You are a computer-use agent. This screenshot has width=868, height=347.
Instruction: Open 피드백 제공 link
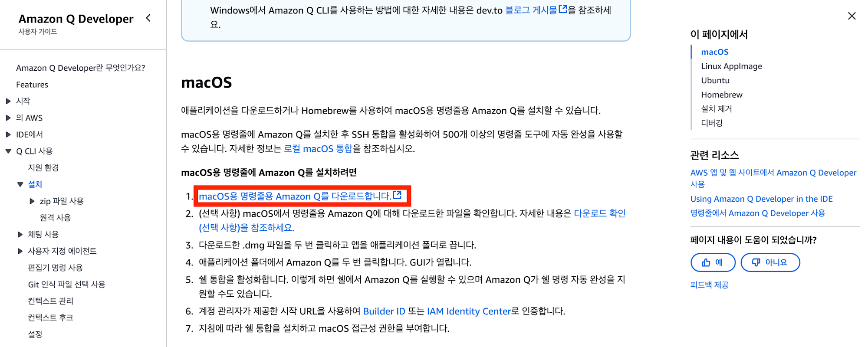[709, 285]
